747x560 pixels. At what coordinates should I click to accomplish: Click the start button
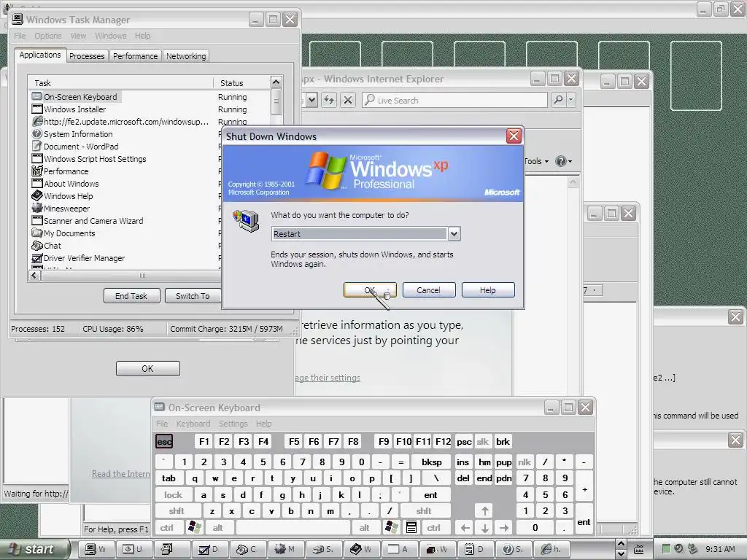[34, 549]
